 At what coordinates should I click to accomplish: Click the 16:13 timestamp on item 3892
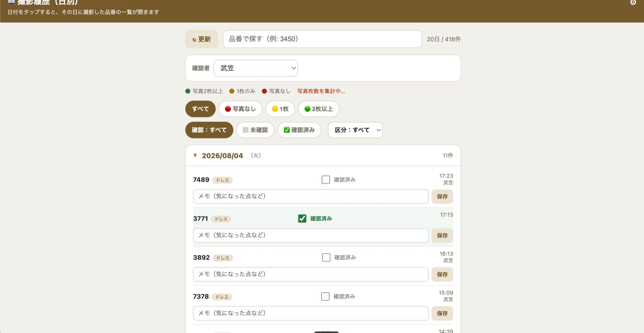click(x=446, y=254)
